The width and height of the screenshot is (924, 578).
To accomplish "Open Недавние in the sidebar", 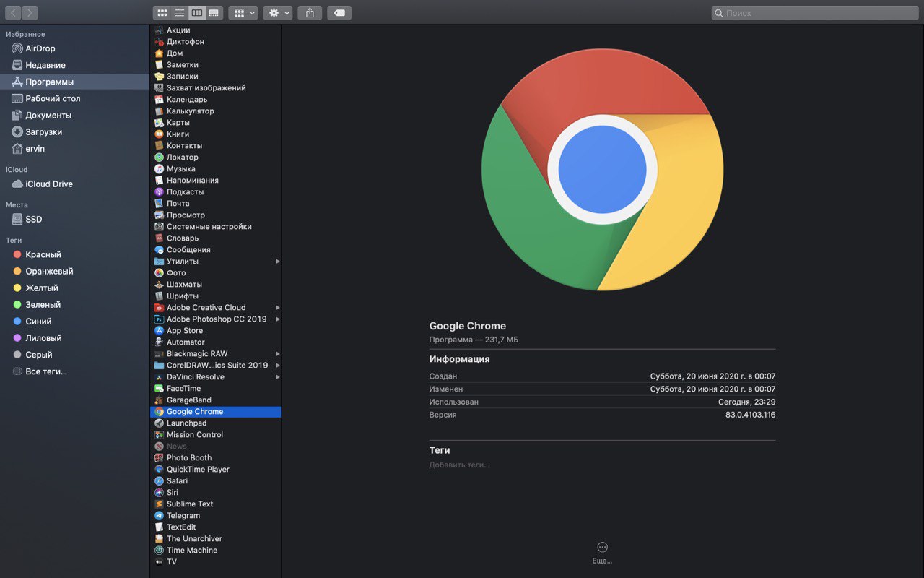I will 74,65.
